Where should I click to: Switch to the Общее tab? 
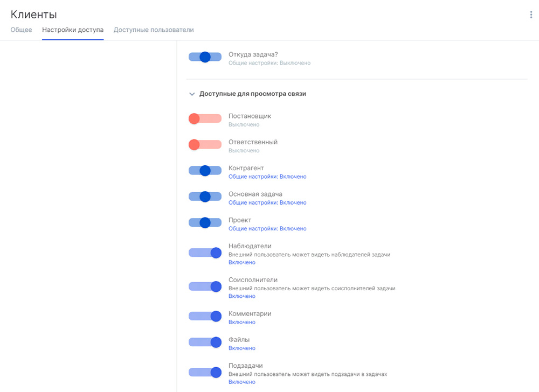(x=21, y=30)
